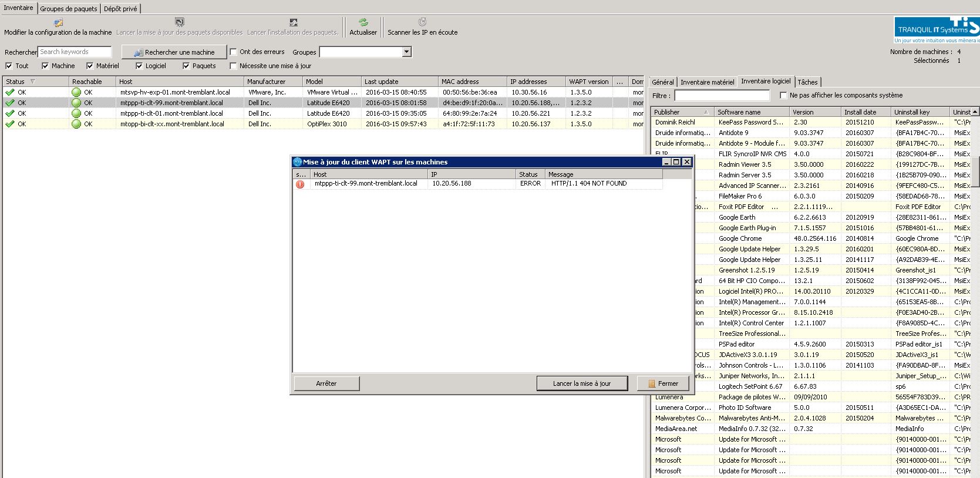Sort the machine list by WAPT version column
This screenshot has width=980, height=478.
point(590,82)
